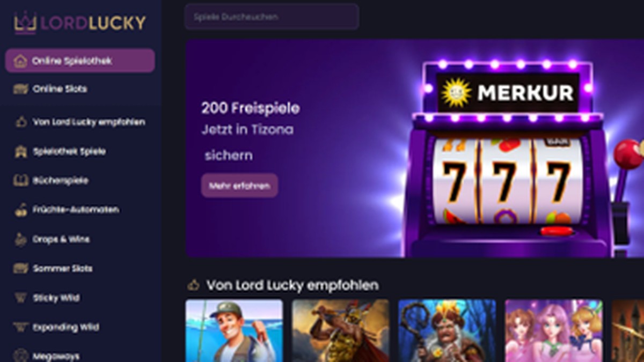
Task: Click the Spielothek Spiele building icon
Action: point(20,152)
